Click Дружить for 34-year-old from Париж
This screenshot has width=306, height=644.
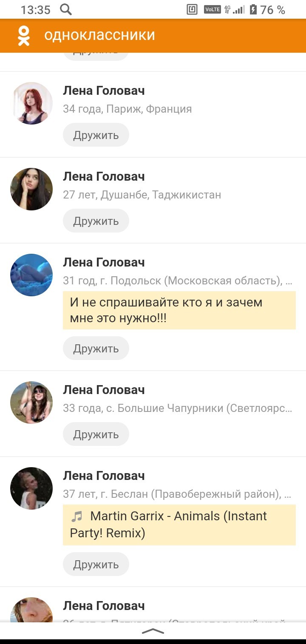96,135
